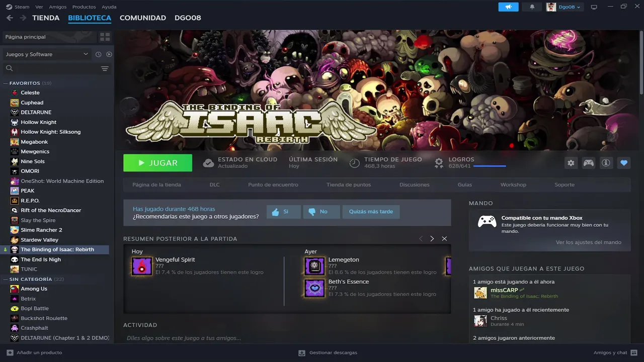Open Amigos y chat
Image resolution: width=644 pixels, height=362 pixels.
[x=615, y=352]
